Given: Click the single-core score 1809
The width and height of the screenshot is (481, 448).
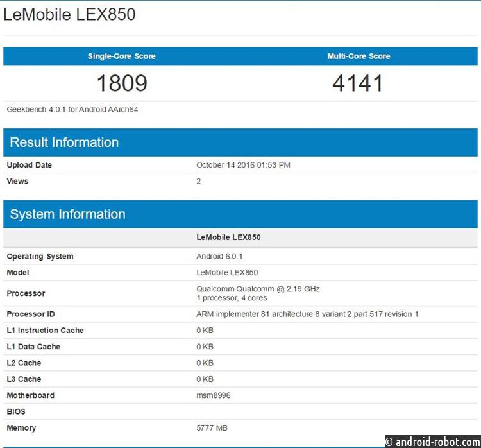Looking at the screenshot, I should tap(122, 83).
